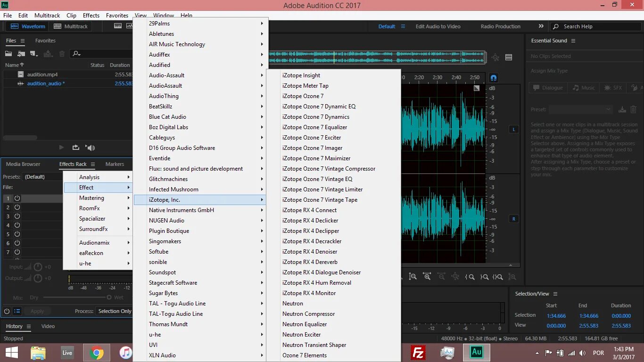Click Zoom In at Out Point icon
644x362 pixels.
[484, 277]
